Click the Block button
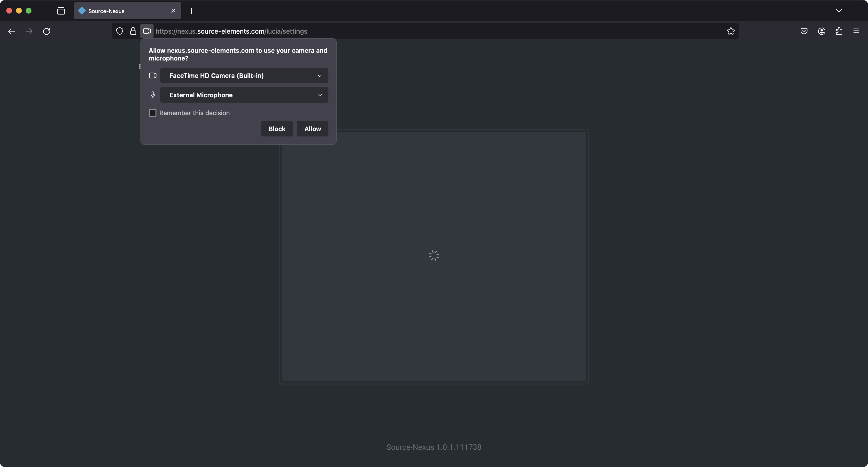Viewport: 868px width, 467px height. [277, 129]
